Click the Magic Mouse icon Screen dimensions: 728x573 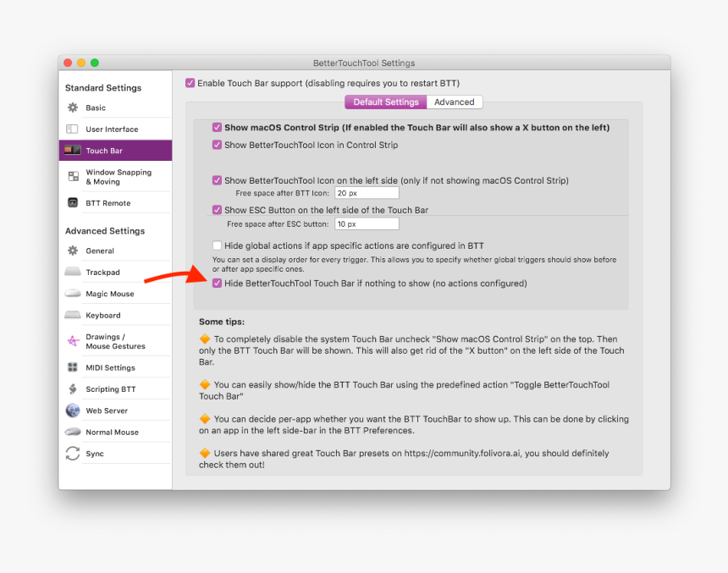pos(73,294)
